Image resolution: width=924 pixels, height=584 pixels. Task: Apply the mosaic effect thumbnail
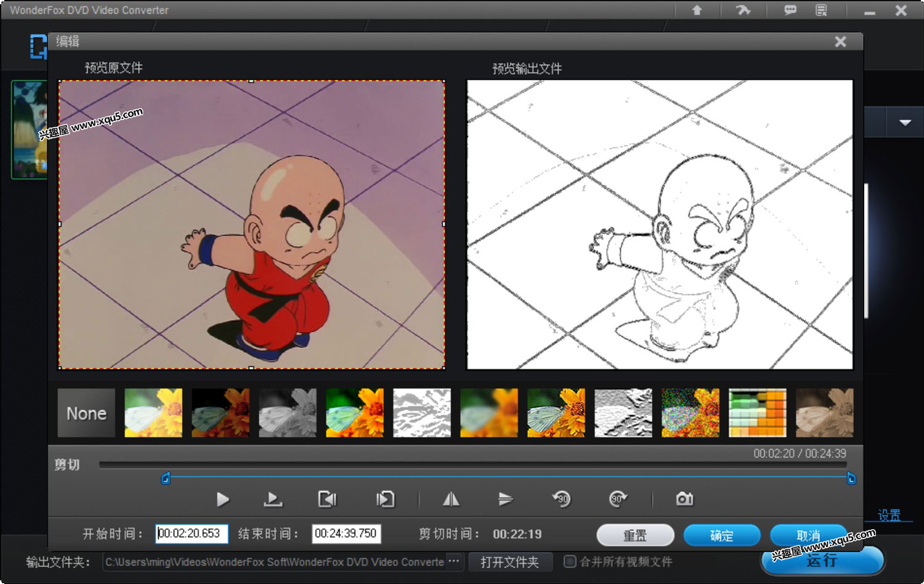(758, 413)
